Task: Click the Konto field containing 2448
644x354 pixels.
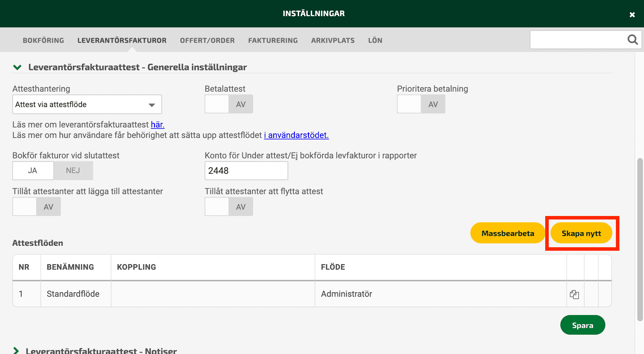Action: pyautogui.click(x=246, y=171)
